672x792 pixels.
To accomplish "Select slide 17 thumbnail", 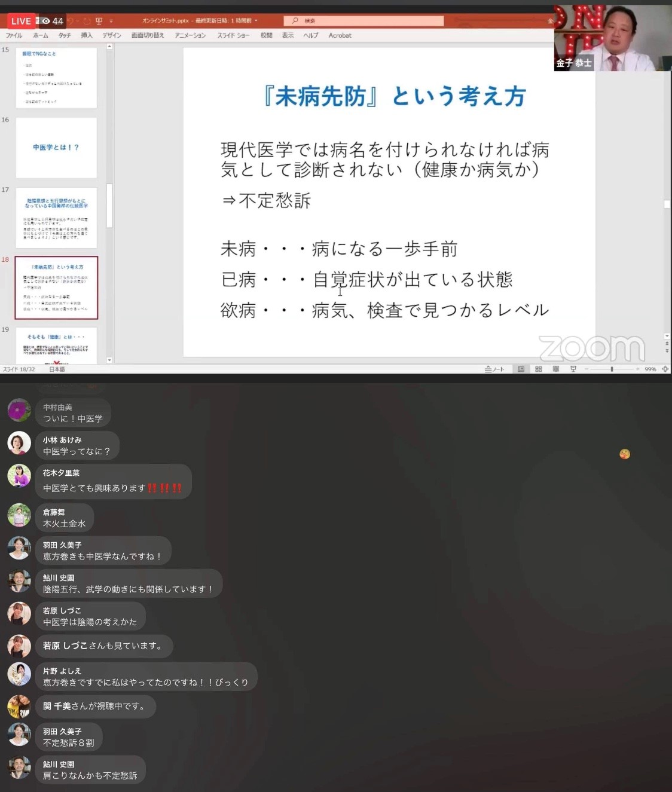I will coord(56,218).
